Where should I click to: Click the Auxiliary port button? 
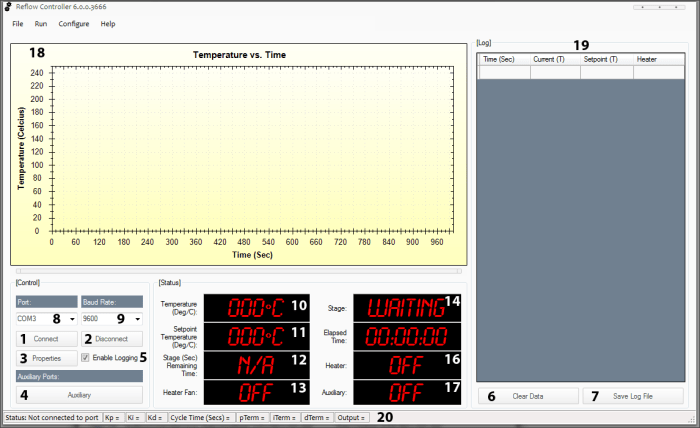[x=79, y=395]
